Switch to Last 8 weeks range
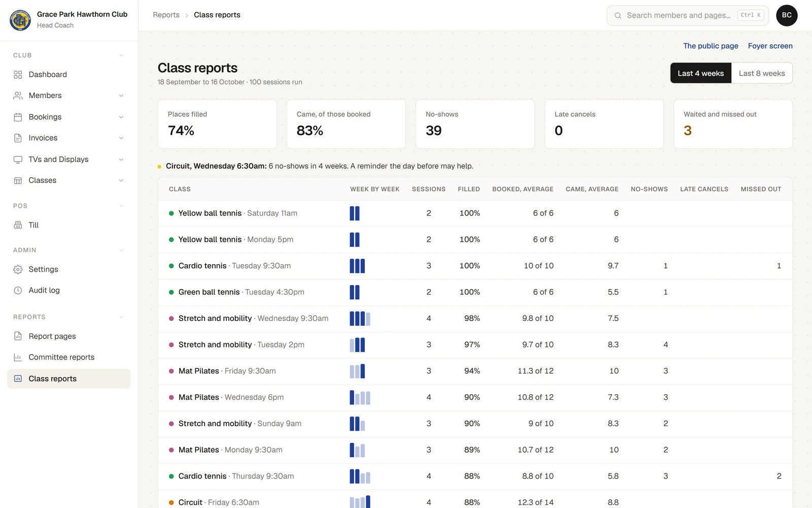This screenshot has width=812, height=508. click(762, 73)
